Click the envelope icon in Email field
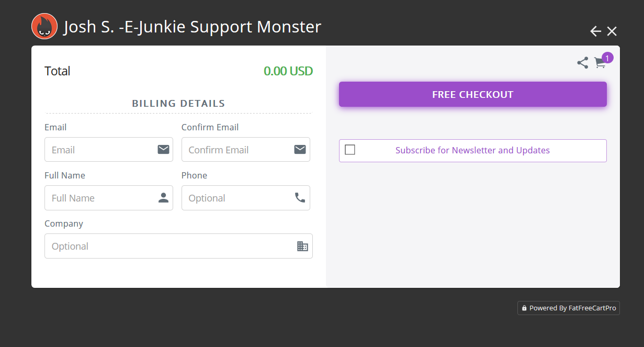 pyautogui.click(x=163, y=150)
